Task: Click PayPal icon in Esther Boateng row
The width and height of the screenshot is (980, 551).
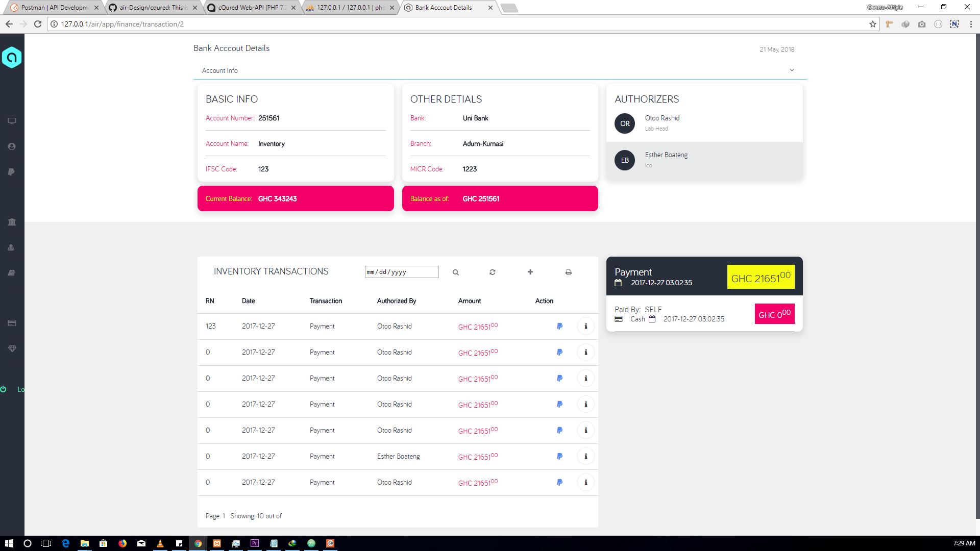Action: [x=559, y=456]
